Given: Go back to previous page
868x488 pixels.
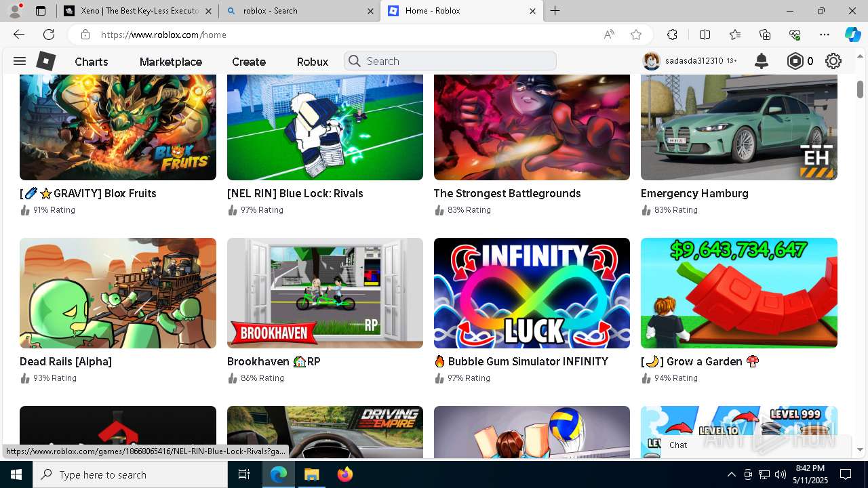Looking at the screenshot, I should click(x=19, y=35).
